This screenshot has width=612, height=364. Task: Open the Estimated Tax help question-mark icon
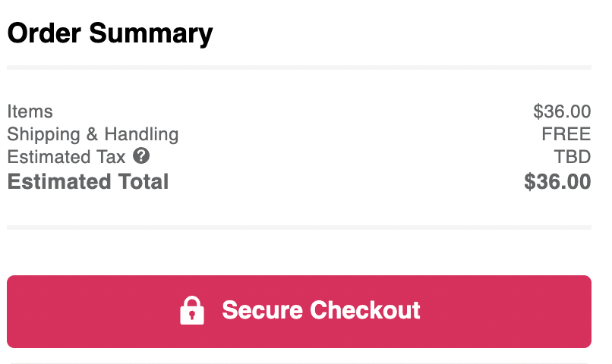click(x=141, y=156)
